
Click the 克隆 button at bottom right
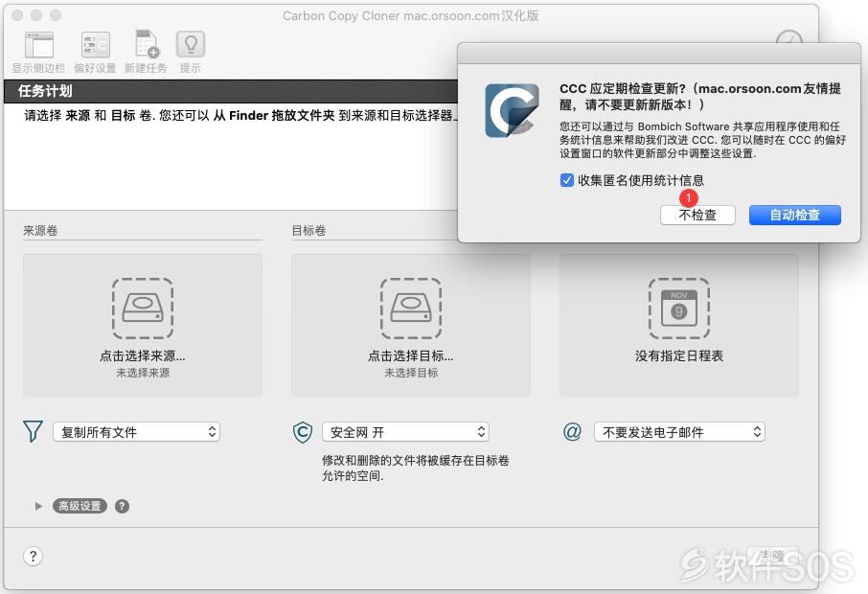coord(772,556)
